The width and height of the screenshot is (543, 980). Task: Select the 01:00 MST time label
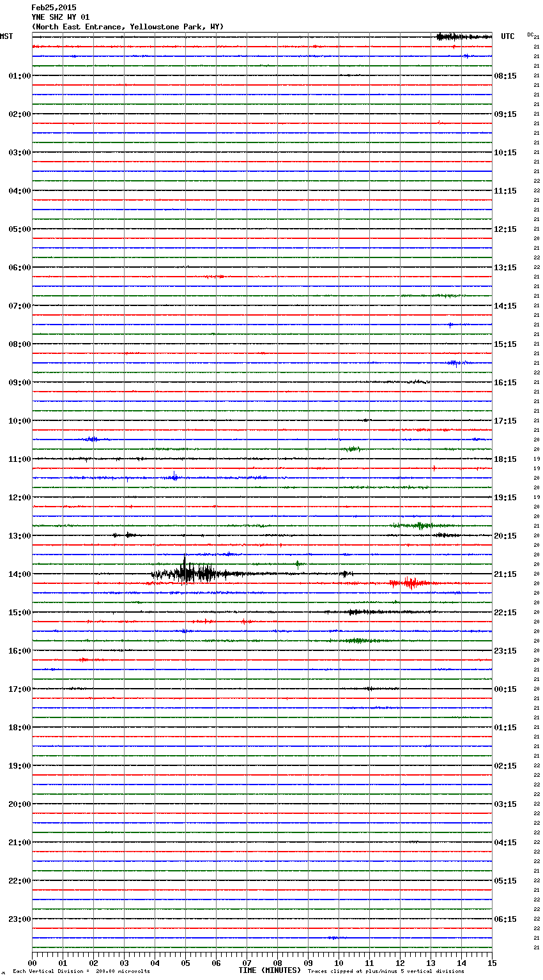pyautogui.click(x=19, y=76)
